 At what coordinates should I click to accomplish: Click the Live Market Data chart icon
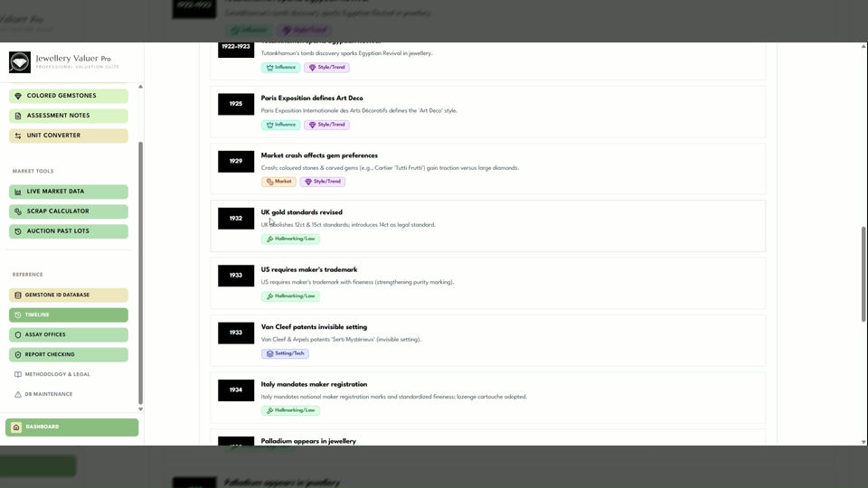[x=18, y=192]
